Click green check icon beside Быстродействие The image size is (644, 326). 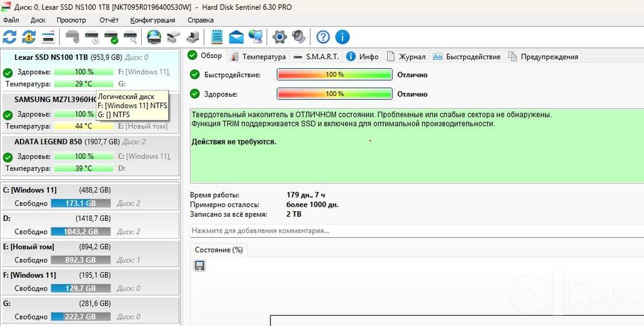point(194,75)
